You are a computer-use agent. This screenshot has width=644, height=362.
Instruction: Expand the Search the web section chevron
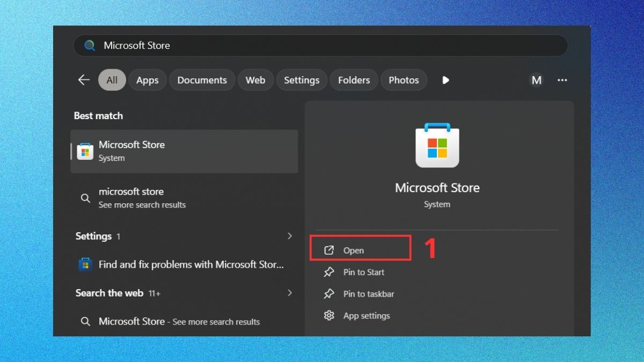[x=290, y=293]
